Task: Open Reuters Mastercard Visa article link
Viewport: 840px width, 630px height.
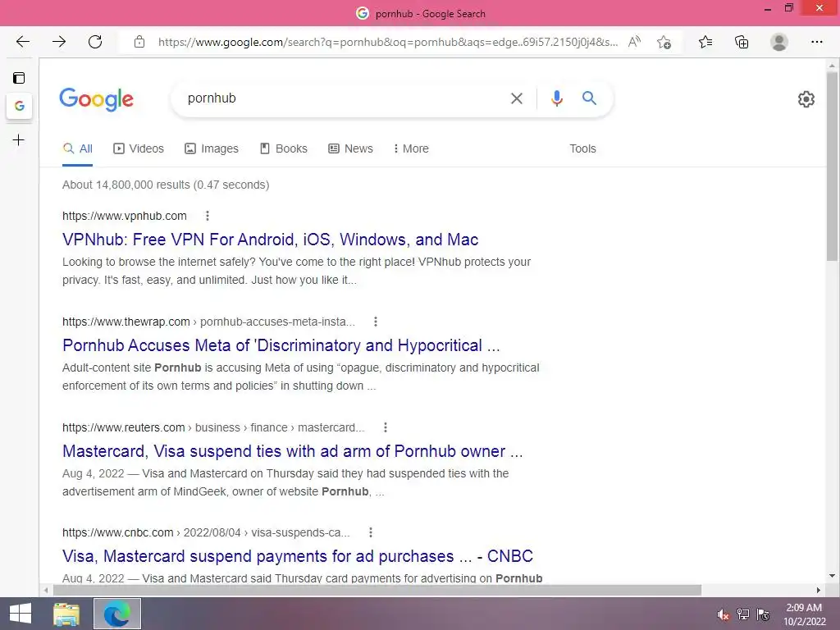Action: click(293, 451)
